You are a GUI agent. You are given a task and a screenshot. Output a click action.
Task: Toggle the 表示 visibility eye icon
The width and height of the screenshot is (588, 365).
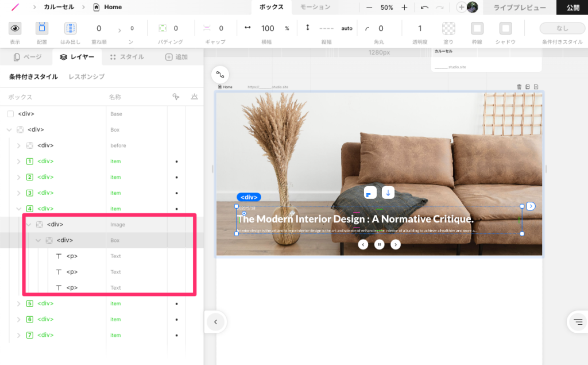(x=15, y=28)
